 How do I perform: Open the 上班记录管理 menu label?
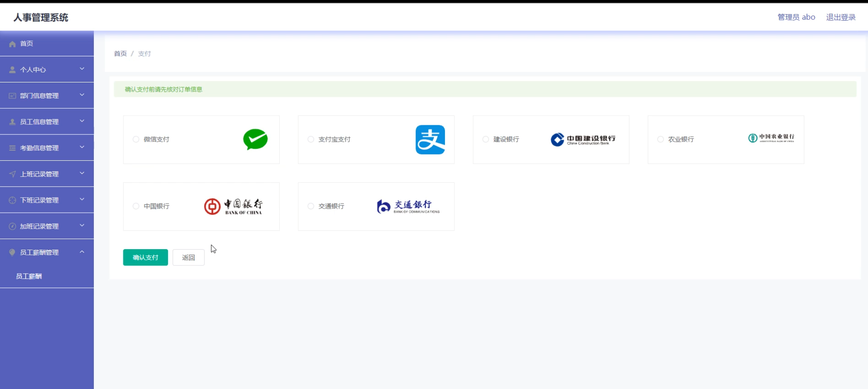click(x=39, y=174)
